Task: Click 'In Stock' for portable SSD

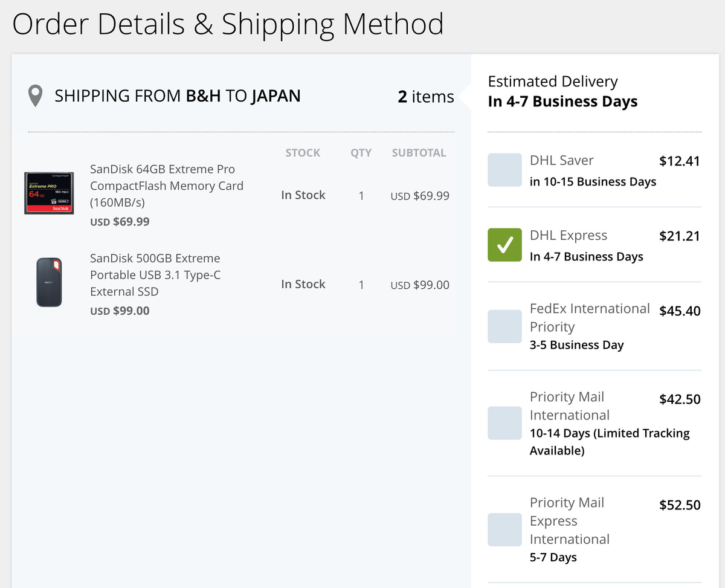Action: [x=303, y=284]
